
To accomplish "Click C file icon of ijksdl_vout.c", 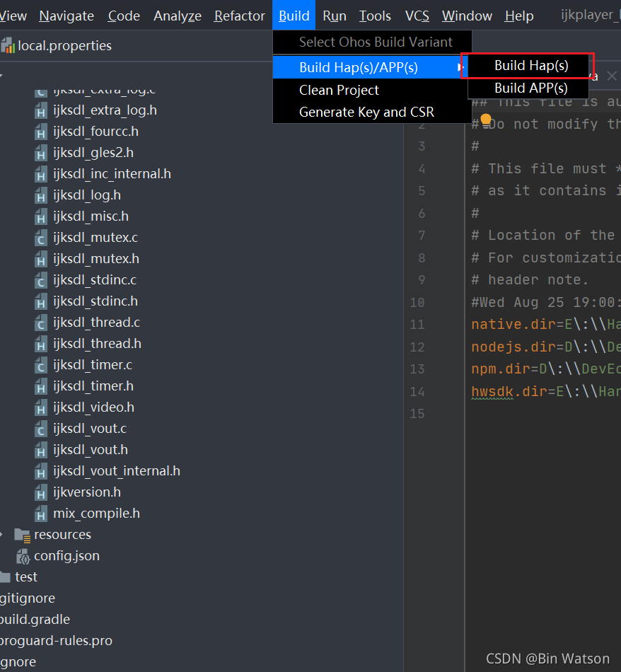I will [x=41, y=429].
